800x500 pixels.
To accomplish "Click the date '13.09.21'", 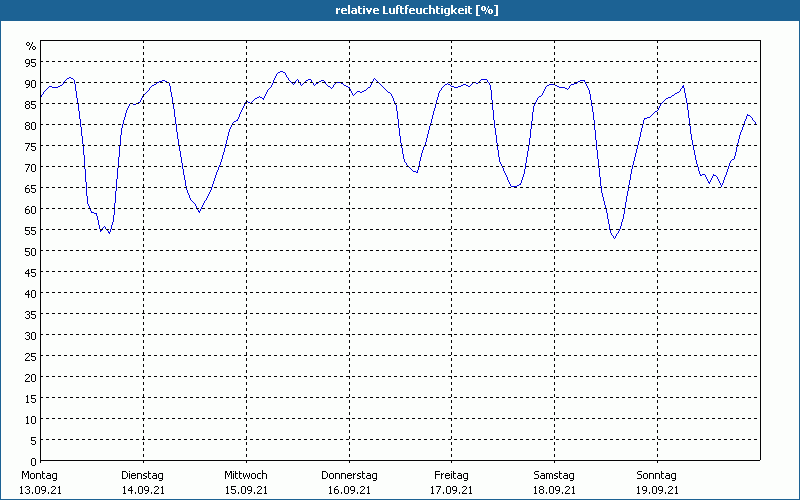I will tap(40, 490).
